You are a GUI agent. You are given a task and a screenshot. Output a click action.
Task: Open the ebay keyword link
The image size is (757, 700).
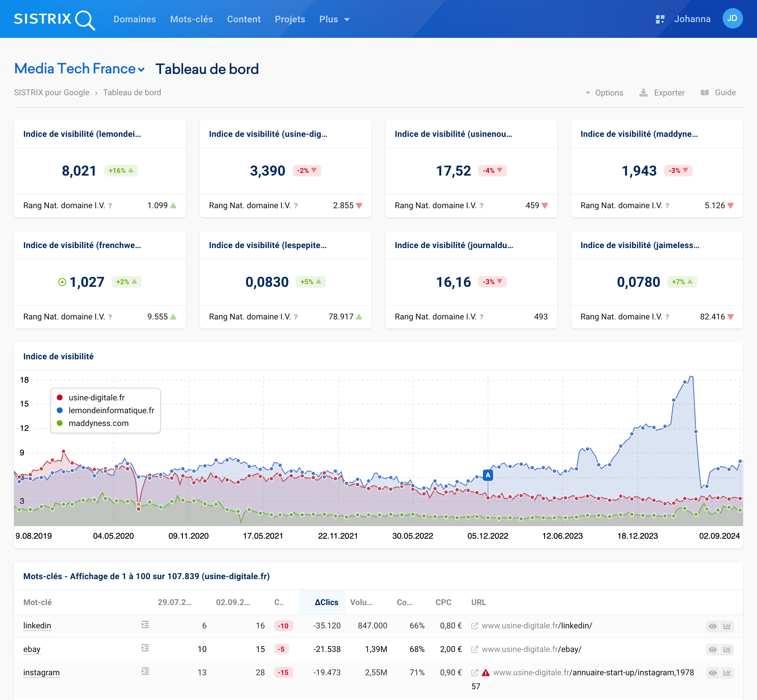tap(32, 649)
